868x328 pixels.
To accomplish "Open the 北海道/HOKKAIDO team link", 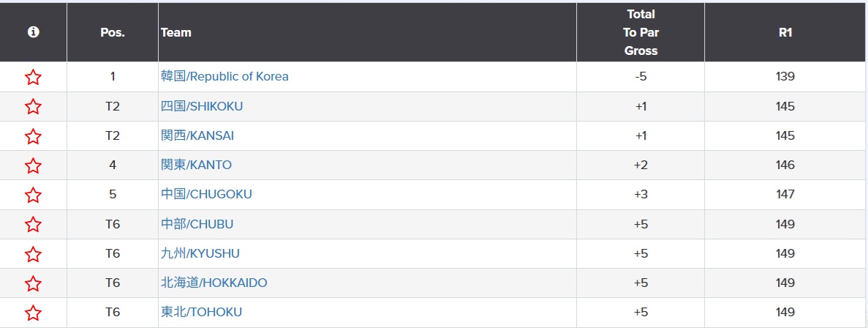I will [214, 283].
